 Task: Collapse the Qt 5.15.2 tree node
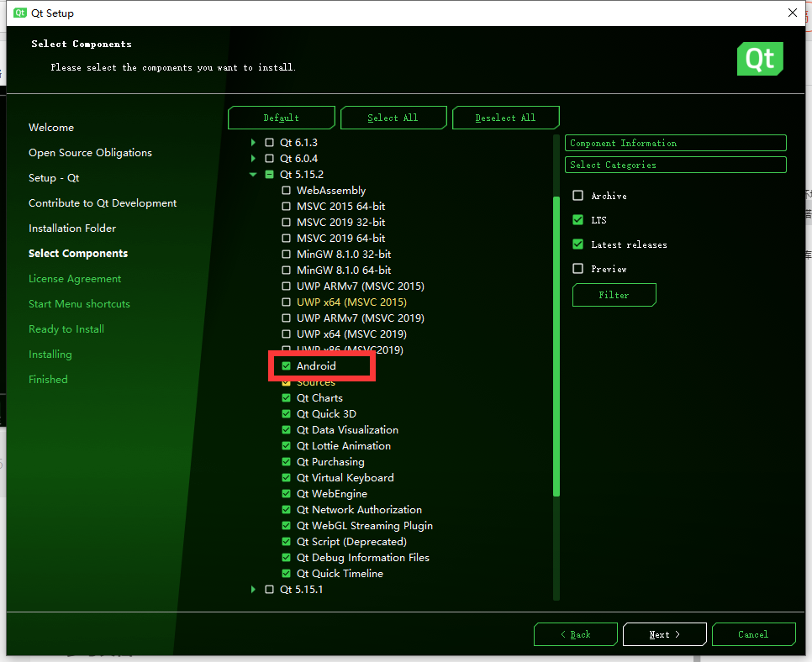253,175
